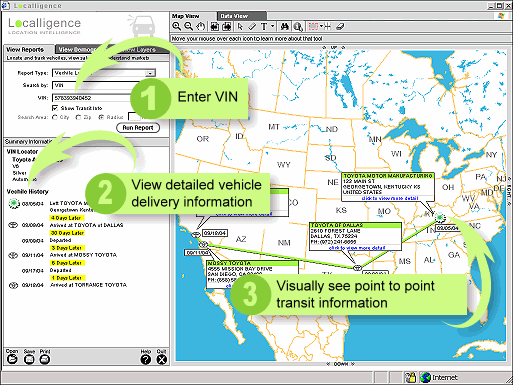Click the binoculars Find tool
Viewport: 513px width, 385px height.
pos(284,26)
